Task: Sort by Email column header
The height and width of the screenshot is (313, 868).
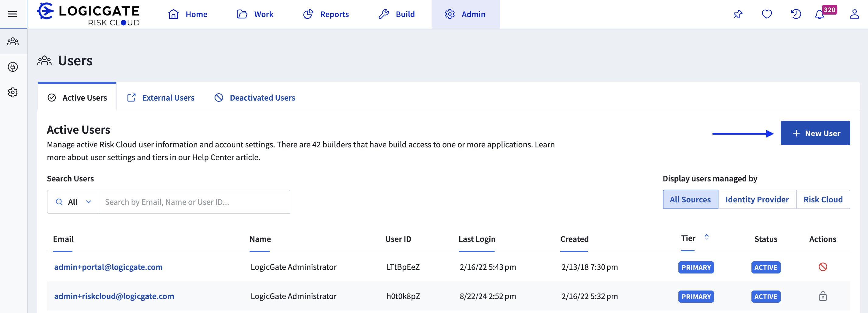Action: 63,239
